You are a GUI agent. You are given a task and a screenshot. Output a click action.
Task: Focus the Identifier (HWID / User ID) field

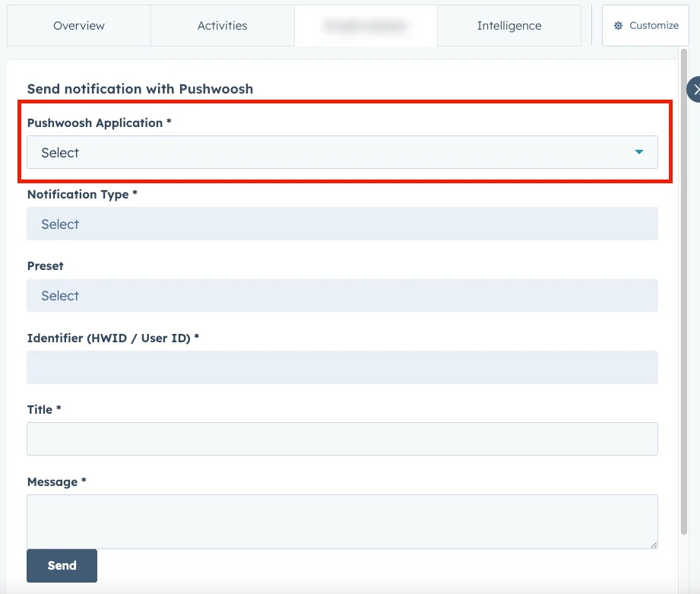(x=342, y=367)
